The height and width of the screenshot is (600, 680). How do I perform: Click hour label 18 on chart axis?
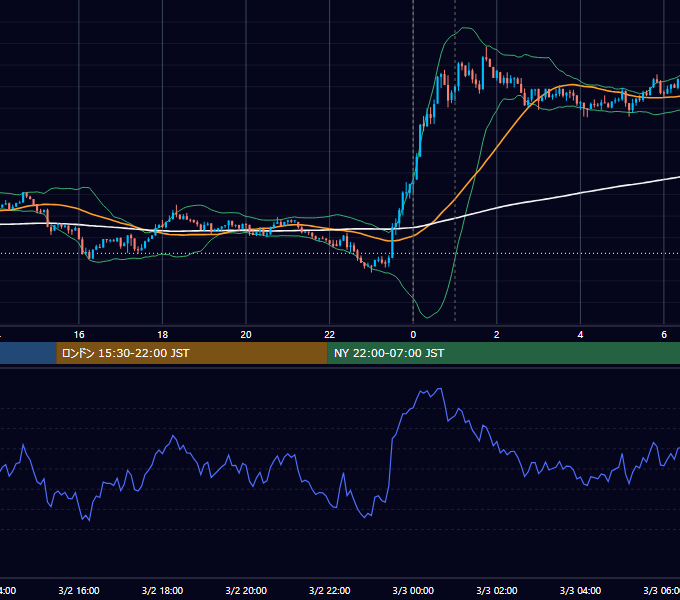point(163,335)
